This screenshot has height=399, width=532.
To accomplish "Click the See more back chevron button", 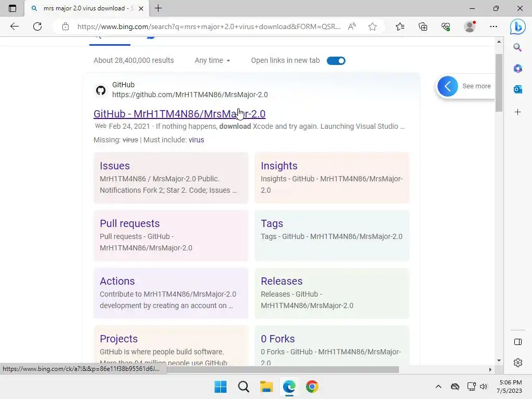I will coord(447,86).
